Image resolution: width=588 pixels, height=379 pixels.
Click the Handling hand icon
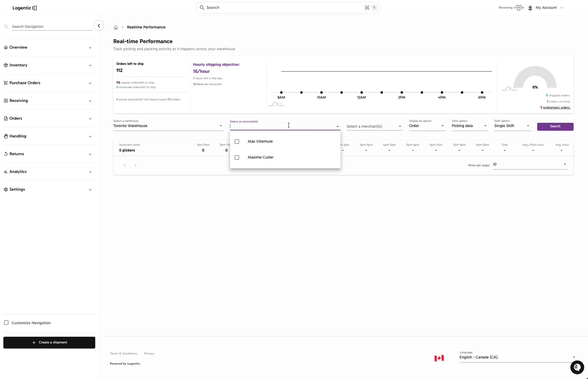6,136
